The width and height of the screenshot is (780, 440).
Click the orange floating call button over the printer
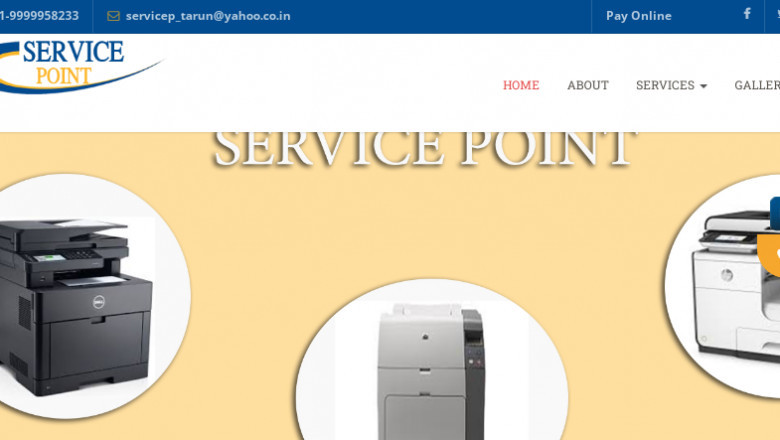pyautogui.click(x=769, y=255)
